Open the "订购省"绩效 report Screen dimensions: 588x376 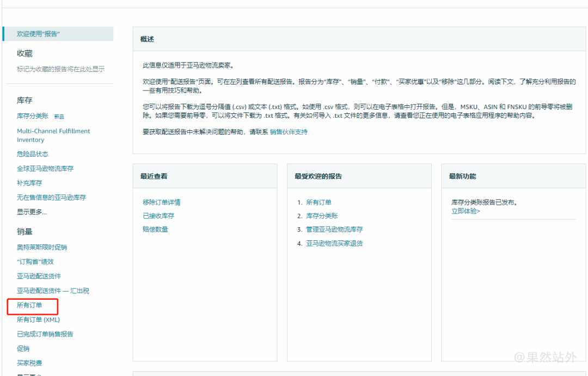coord(35,262)
